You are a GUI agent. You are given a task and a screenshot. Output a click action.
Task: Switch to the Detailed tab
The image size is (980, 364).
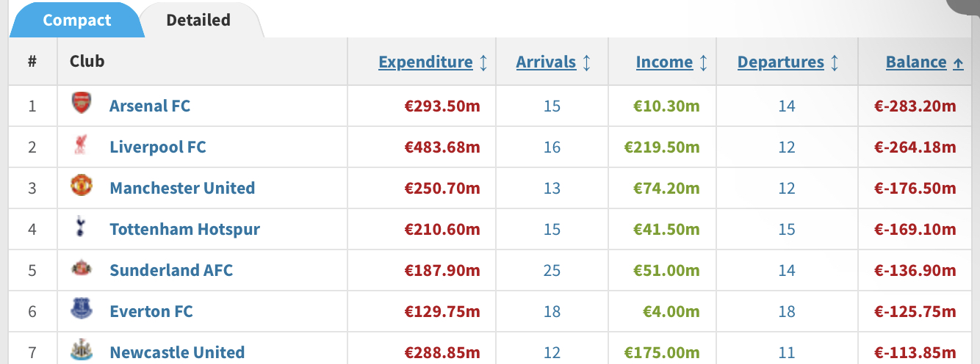(x=198, y=20)
